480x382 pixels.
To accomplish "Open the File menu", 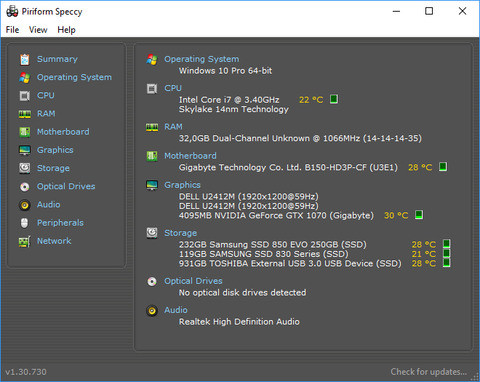I will click(12, 30).
